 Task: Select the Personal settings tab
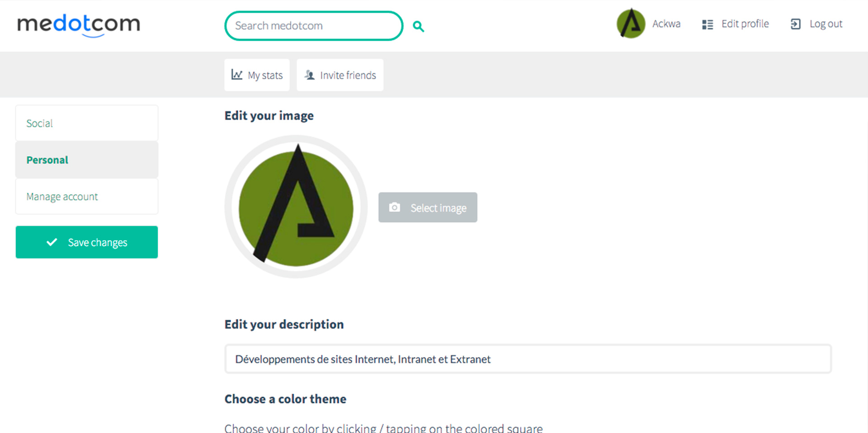[87, 160]
